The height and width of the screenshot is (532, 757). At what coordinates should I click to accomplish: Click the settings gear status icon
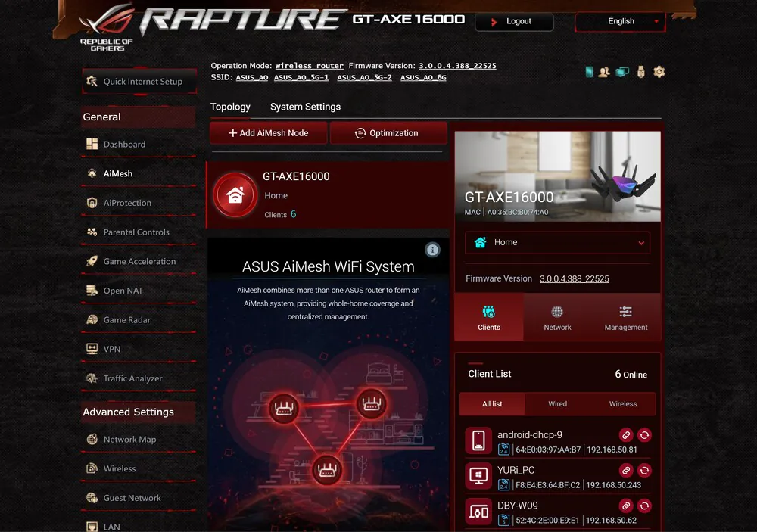point(659,72)
